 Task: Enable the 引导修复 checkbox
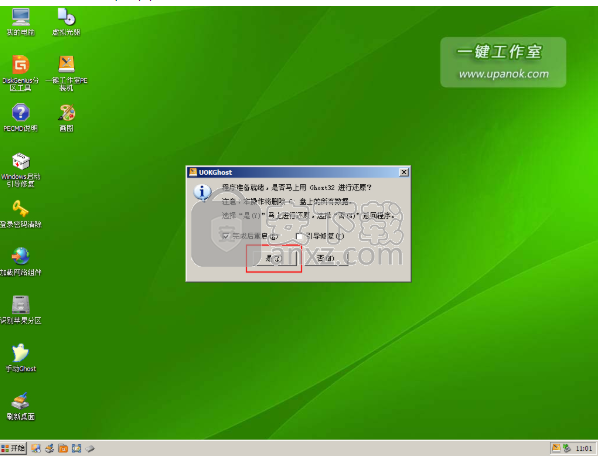click(x=300, y=236)
